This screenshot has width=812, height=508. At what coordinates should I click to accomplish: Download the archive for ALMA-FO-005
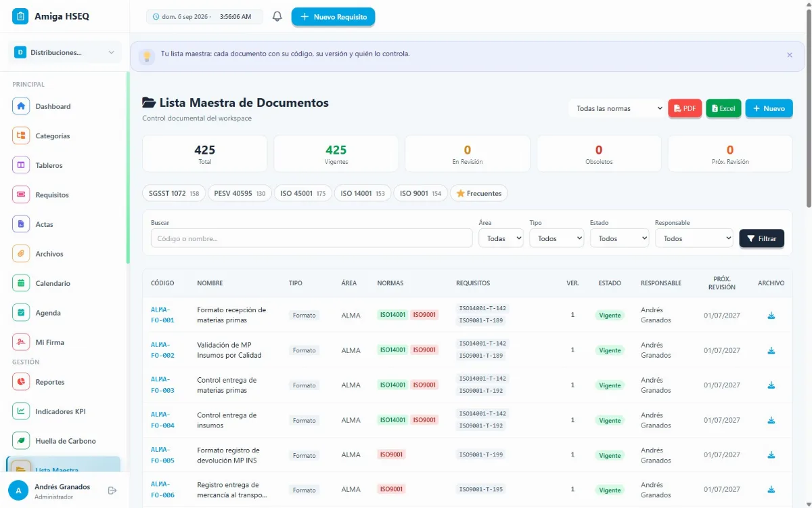pos(771,455)
